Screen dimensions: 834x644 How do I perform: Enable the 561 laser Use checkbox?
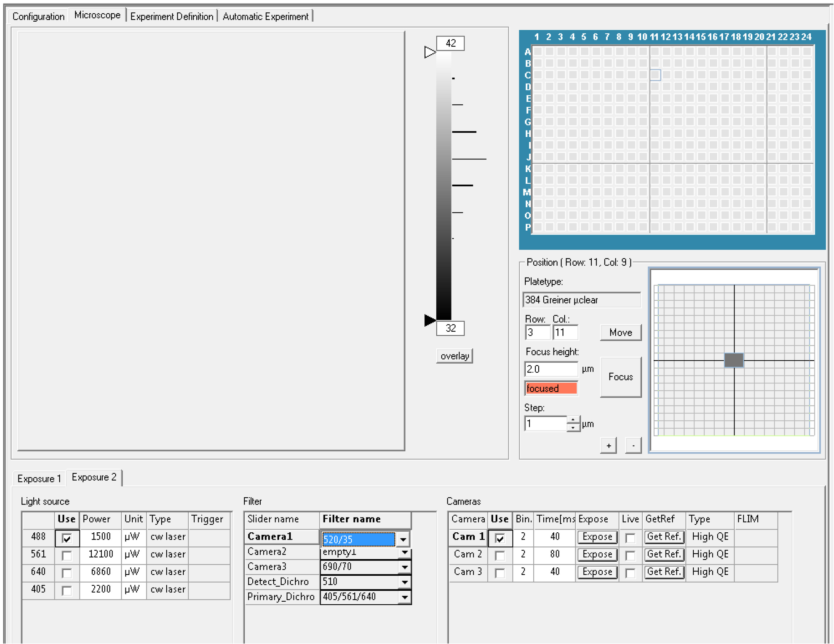point(67,555)
